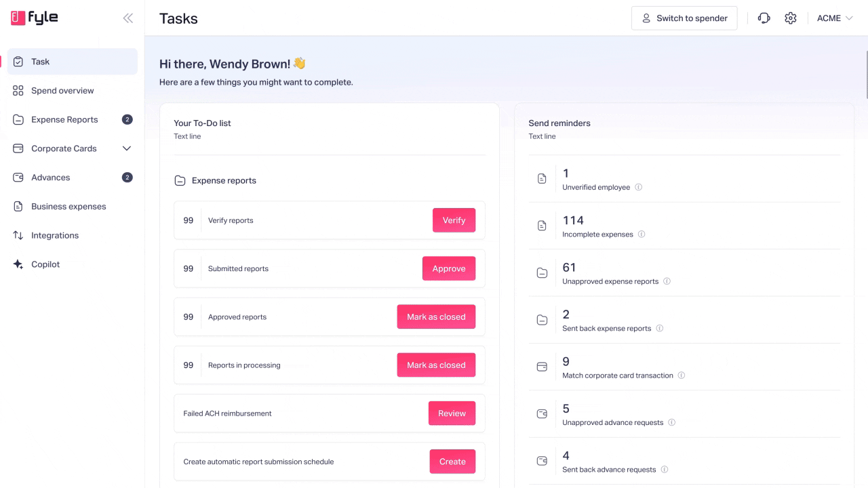Open the Tasks page heading area
This screenshot has height=488, width=868.
tap(178, 18)
